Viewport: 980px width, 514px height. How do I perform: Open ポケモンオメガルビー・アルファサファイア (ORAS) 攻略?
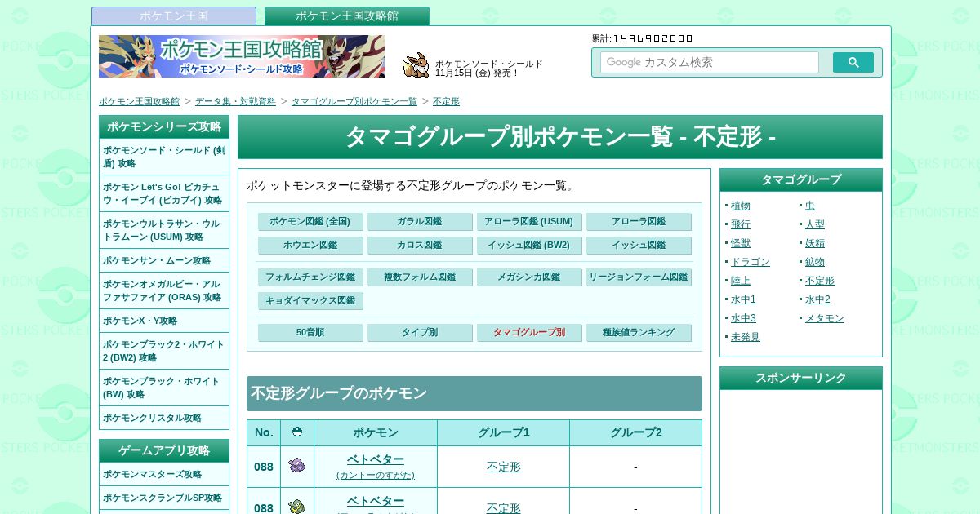(164, 290)
